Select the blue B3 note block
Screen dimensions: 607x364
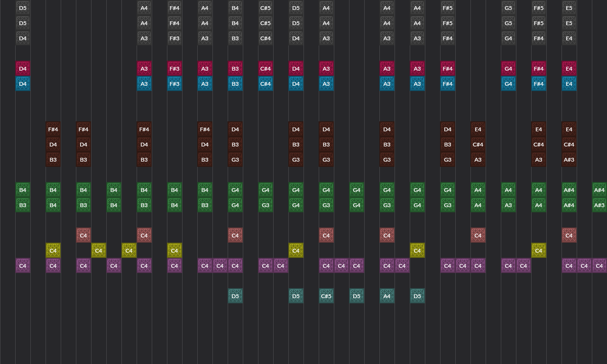235,84
